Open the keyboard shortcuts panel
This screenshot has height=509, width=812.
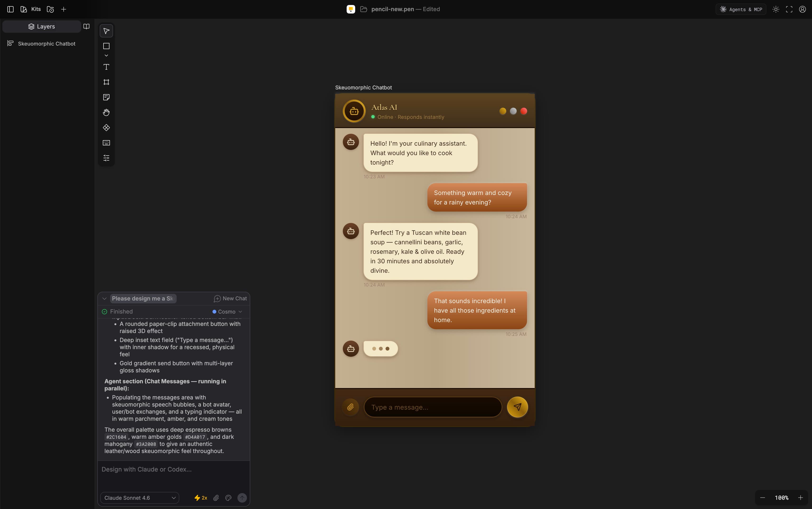(x=106, y=143)
